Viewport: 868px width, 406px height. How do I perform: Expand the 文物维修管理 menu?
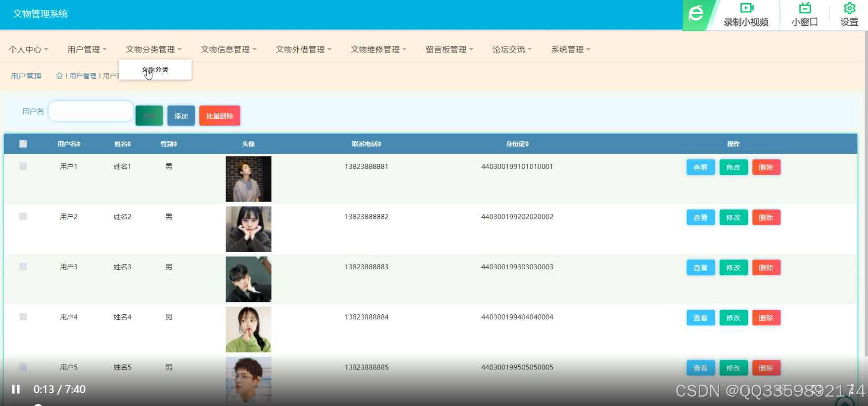[x=378, y=50]
